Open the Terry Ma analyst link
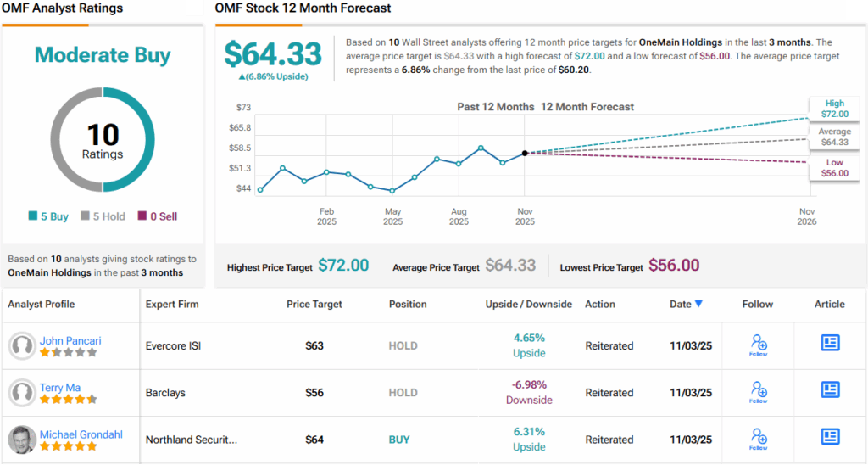Image resolution: width=868 pixels, height=465 pixels. 60,388
